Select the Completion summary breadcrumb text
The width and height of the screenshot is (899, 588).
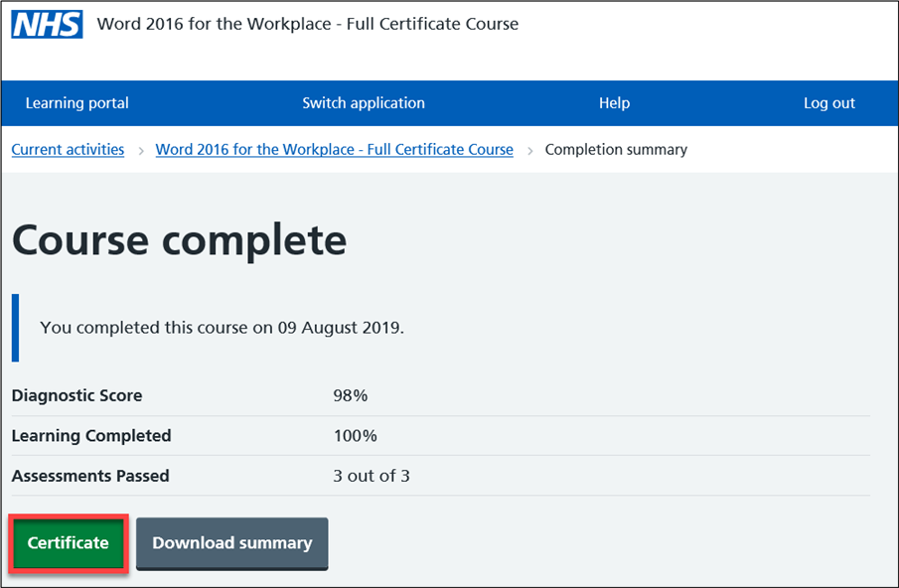(616, 150)
